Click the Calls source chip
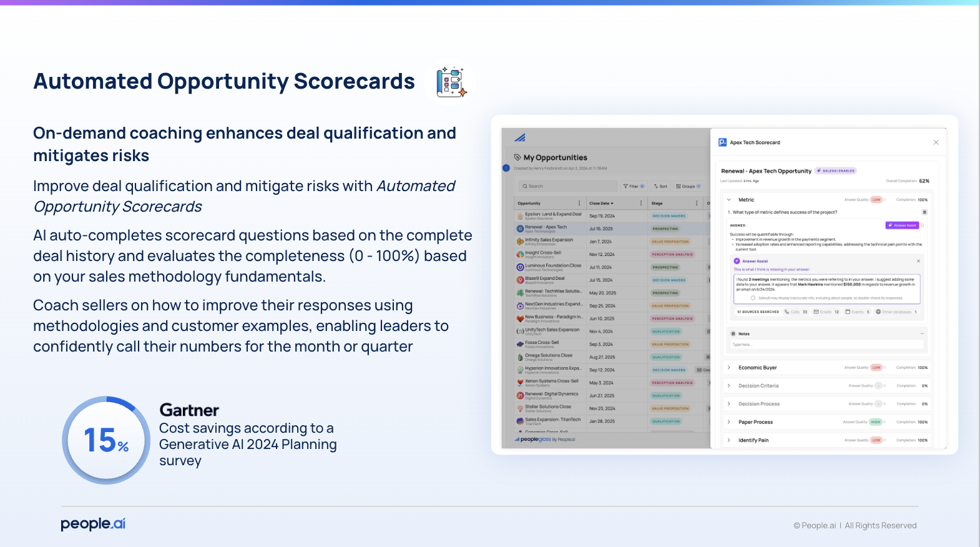This screenshot has height=547, width=980. (796, 312)
